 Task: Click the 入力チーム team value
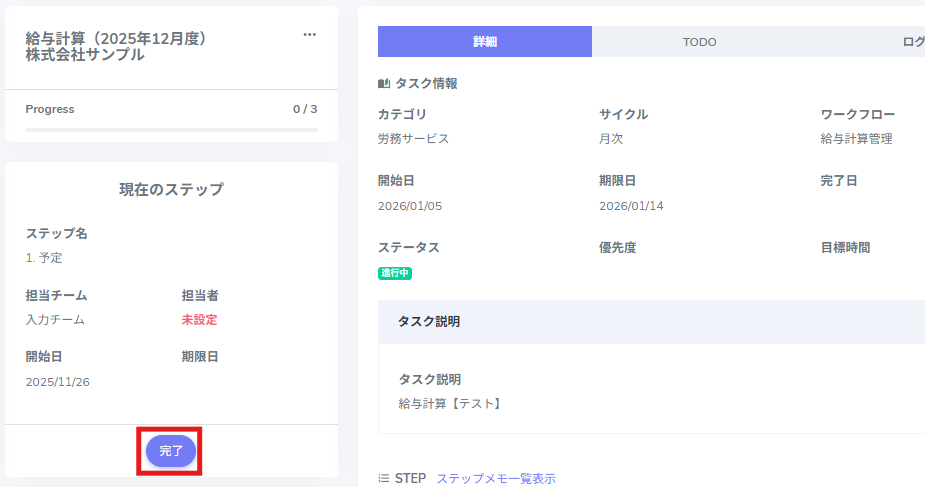click(x=55, y=320)
